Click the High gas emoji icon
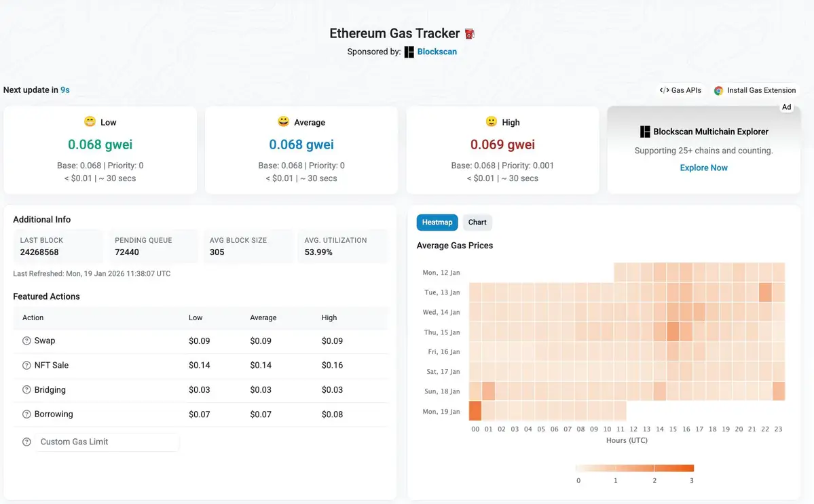The height and width of the screenshot is (504, 814). click(x=490, y=121)
